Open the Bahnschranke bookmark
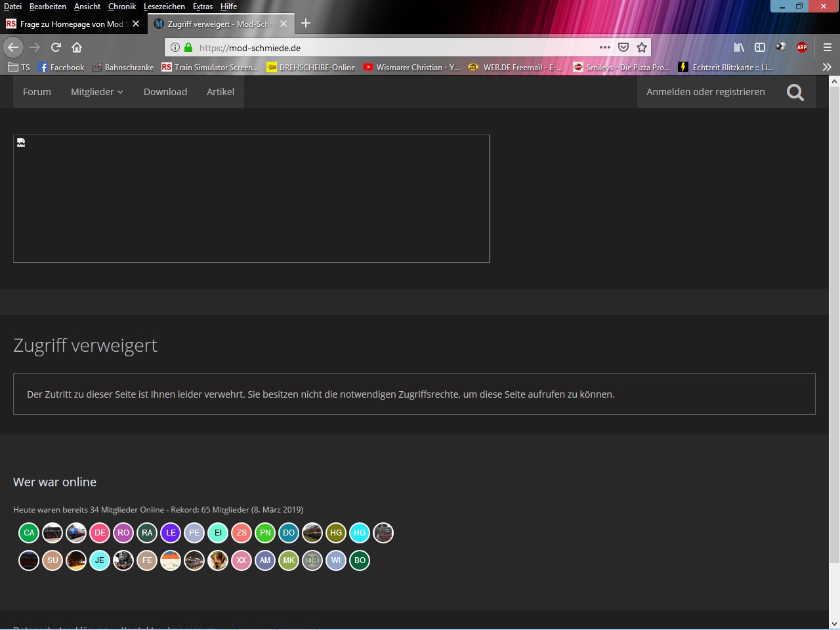Image resolution: width=840 pixels, height=630 pixels. pyautogui.click(x=123, y=67)
